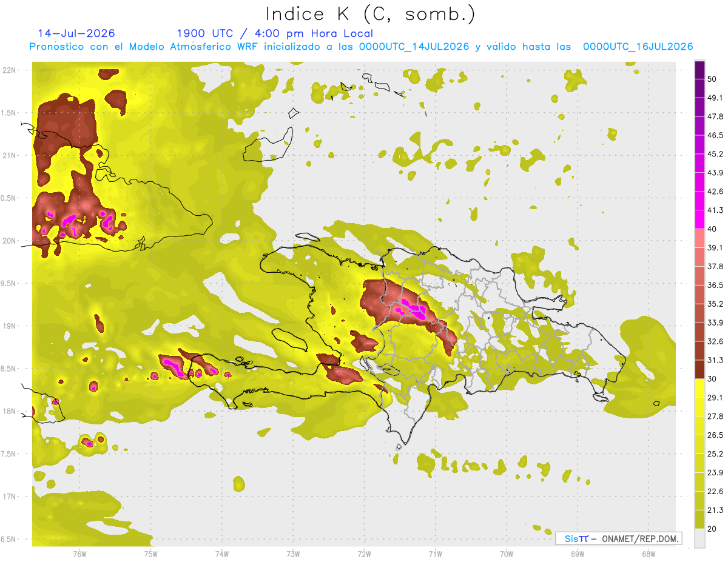728x562 pixels.
Task: Click the colorbar value '33.9'
Action: pos(715,323)
